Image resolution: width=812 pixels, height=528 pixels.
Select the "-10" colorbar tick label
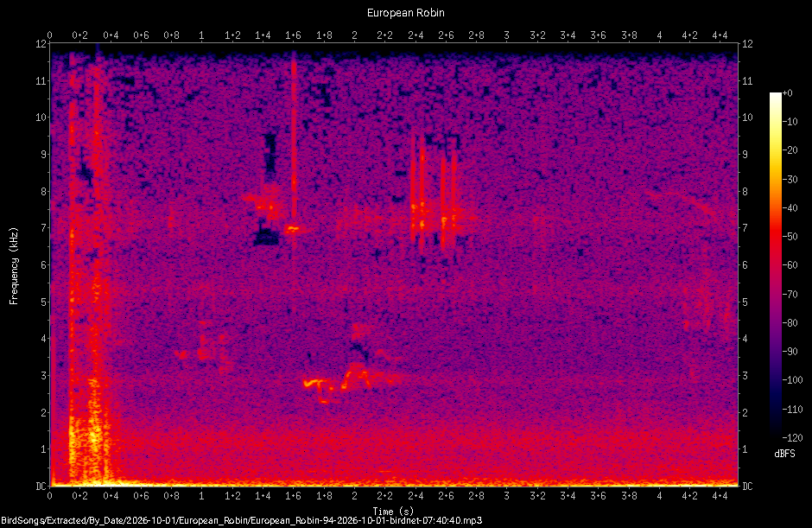(x=790, y=122)
